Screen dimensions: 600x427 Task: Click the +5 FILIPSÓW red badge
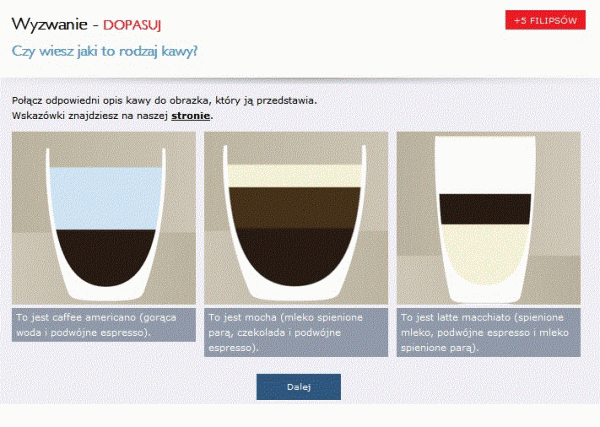pyautogui.click(x=545, y=20)
